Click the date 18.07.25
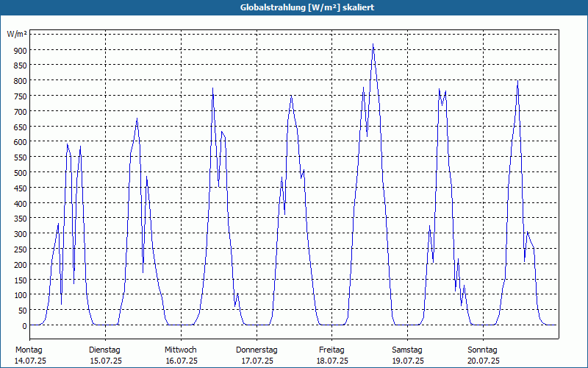Image resolution: width=588 pixels, height=368 pixels. 333,361
